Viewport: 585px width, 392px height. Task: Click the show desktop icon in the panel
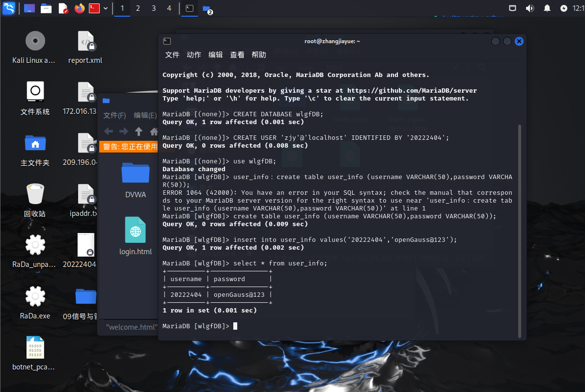[29, 8]
